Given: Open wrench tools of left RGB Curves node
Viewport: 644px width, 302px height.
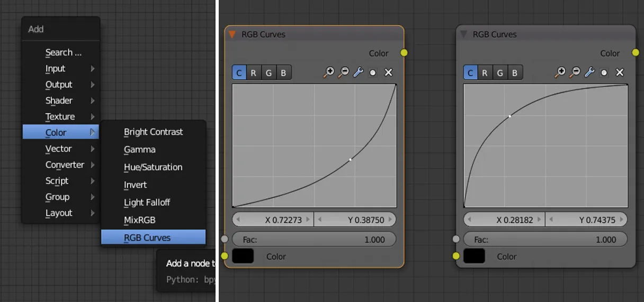Looking at the screenshot, I should pyautogui.click(x=359, y=72).
